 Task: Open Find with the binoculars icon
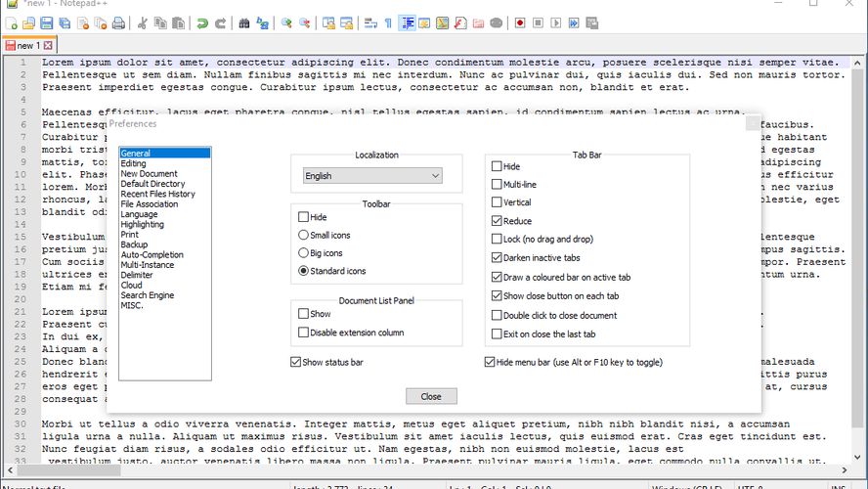pyautogui.click(x=244, y=23)
